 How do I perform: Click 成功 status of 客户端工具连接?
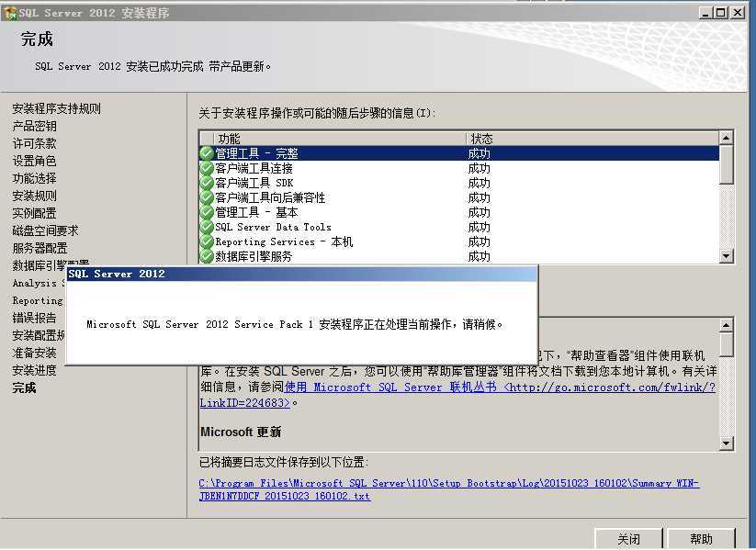[x=479, y=168]
